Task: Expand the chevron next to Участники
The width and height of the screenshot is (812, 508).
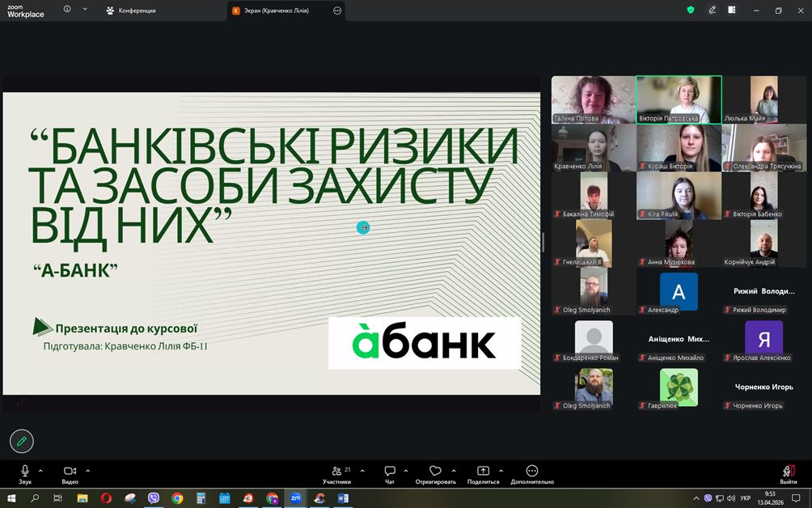Action: pos(362,470)
